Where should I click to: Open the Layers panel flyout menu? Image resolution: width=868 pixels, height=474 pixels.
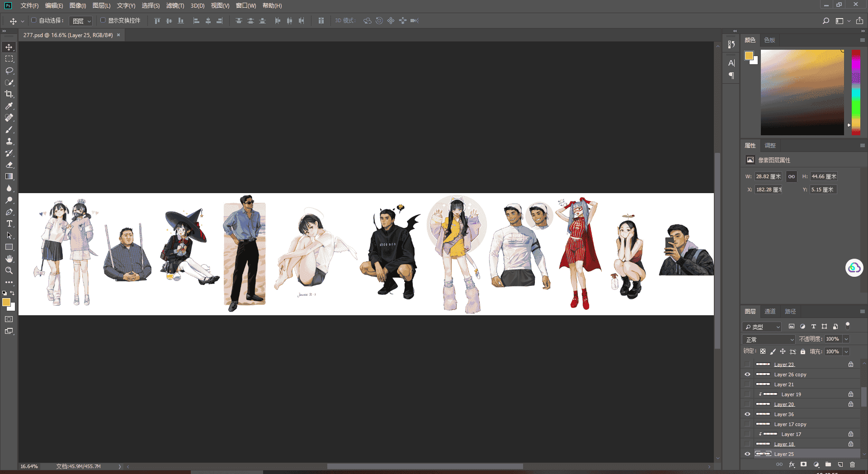[x=862, y=312]
